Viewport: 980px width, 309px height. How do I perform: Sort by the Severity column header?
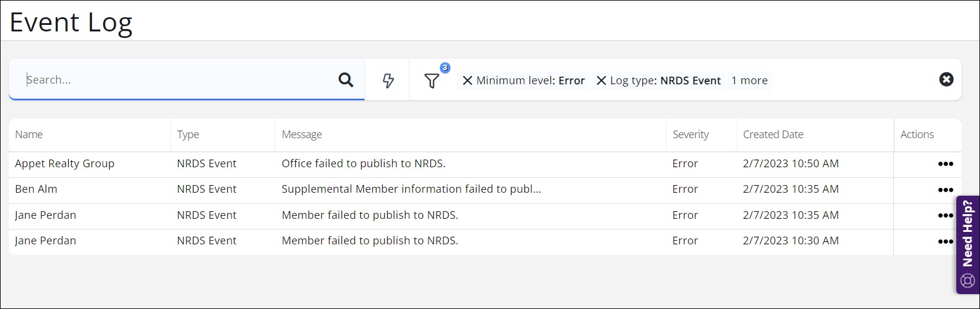pyautogui.click(x=690, y=135)
